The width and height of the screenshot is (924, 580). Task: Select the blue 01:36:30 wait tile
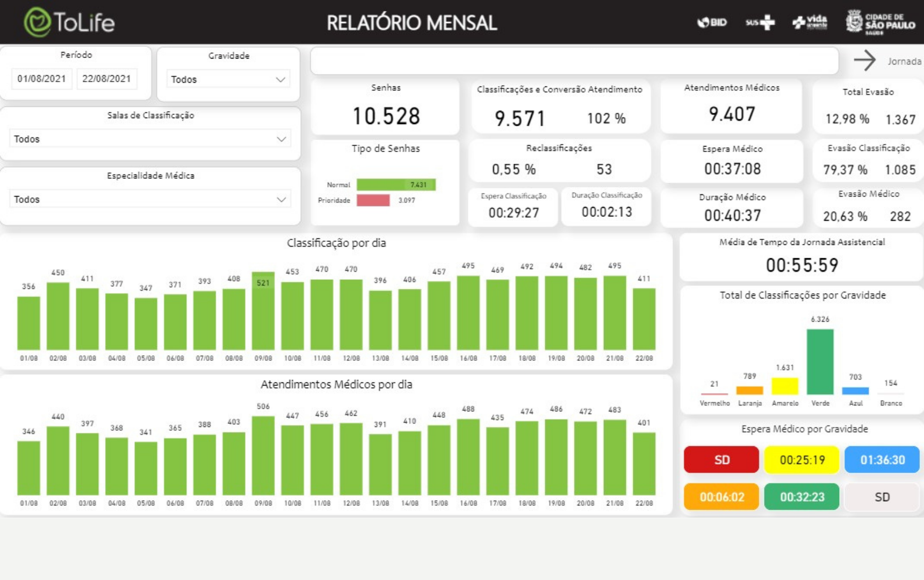[x=882, y=460]
